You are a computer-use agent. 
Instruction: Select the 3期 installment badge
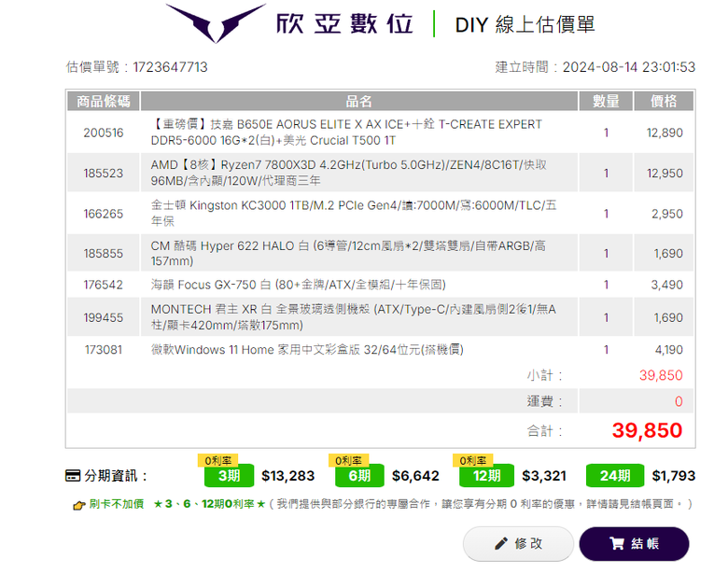[x=229, y=476]
